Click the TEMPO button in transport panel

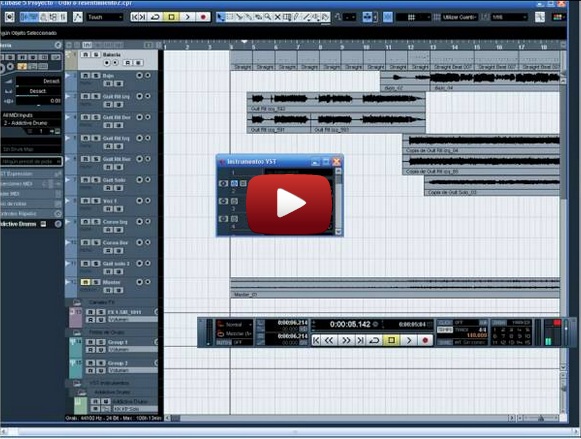click(445, 330)
